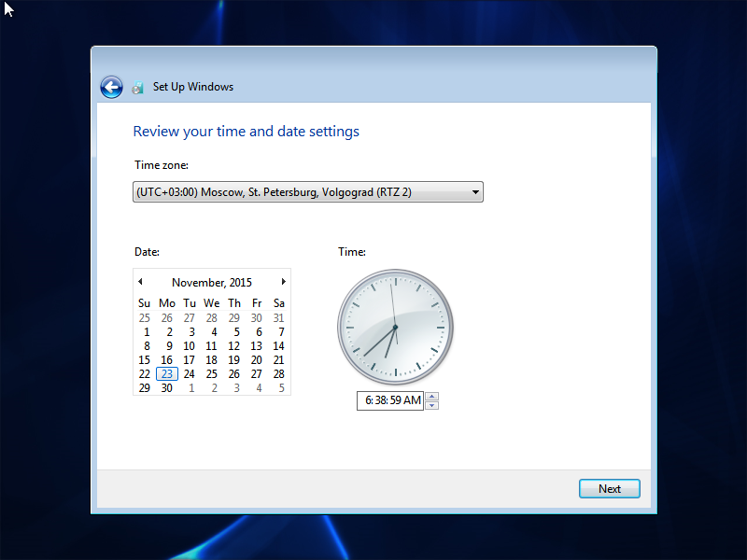Click the Set Up Windows title icon

click(137, 88)
